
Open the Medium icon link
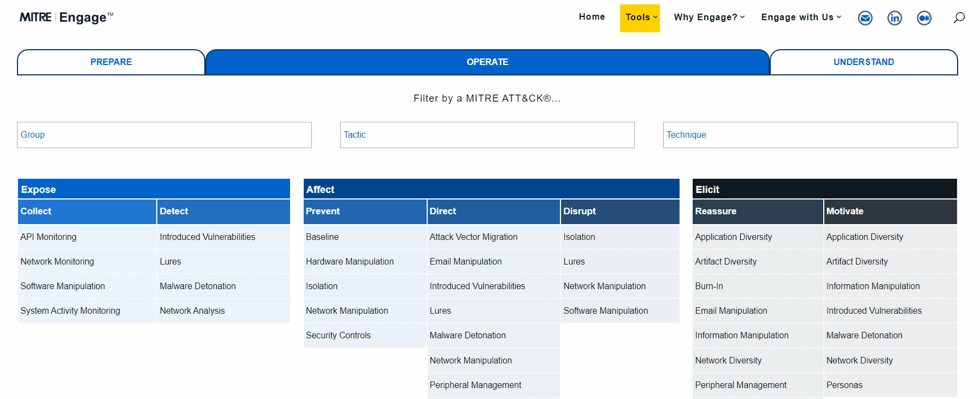pyautogui.click(x=924, y=18)
